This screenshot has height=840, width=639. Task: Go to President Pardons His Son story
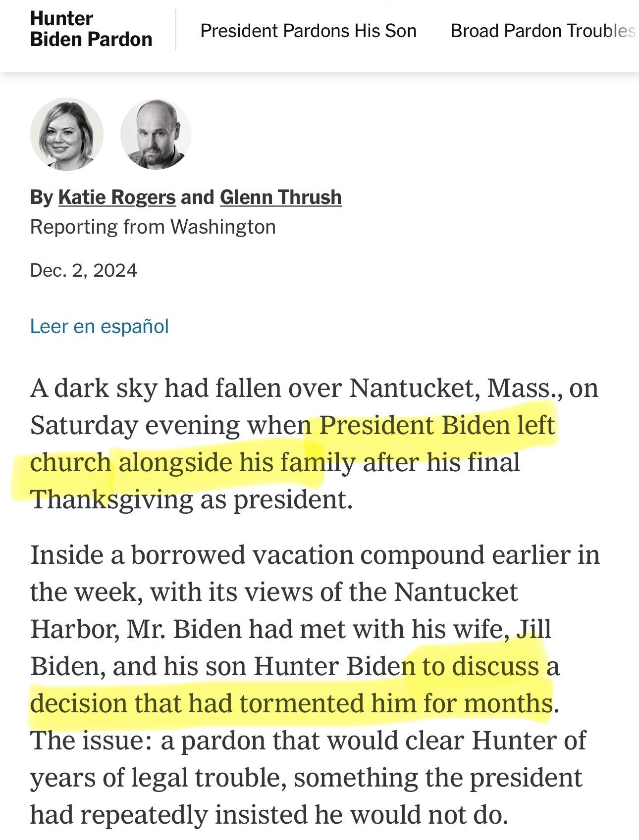308,31
